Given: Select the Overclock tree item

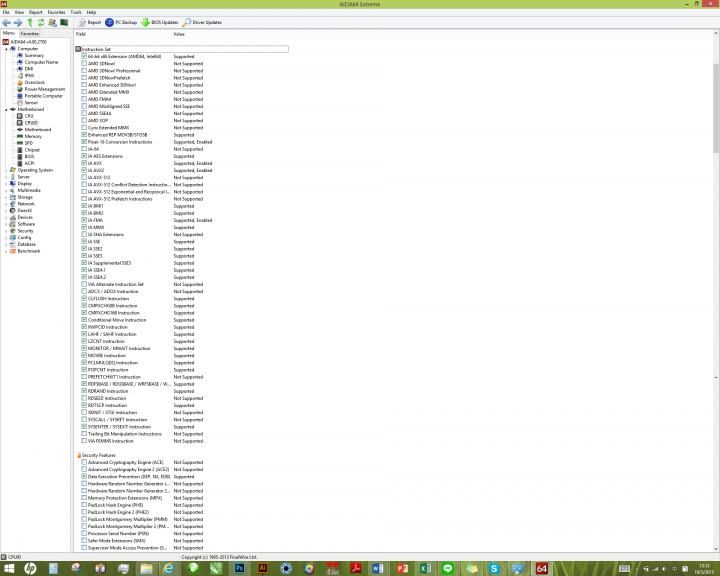Looking at the screenshot, I should click(34, 82).
